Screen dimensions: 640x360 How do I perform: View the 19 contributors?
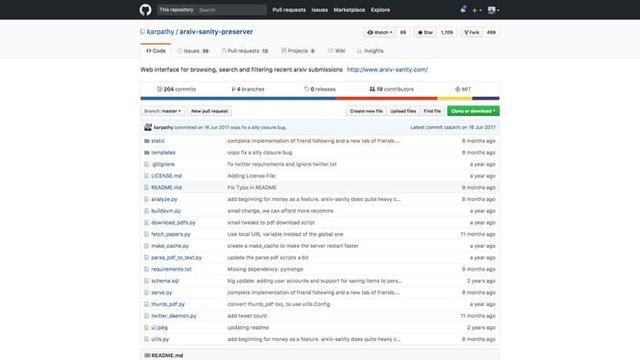click(391, 89)
